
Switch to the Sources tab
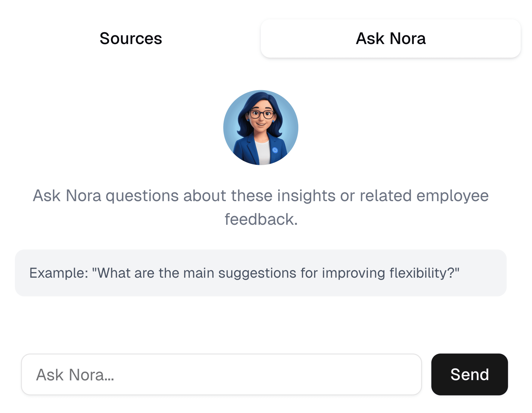tap(131, 38)
